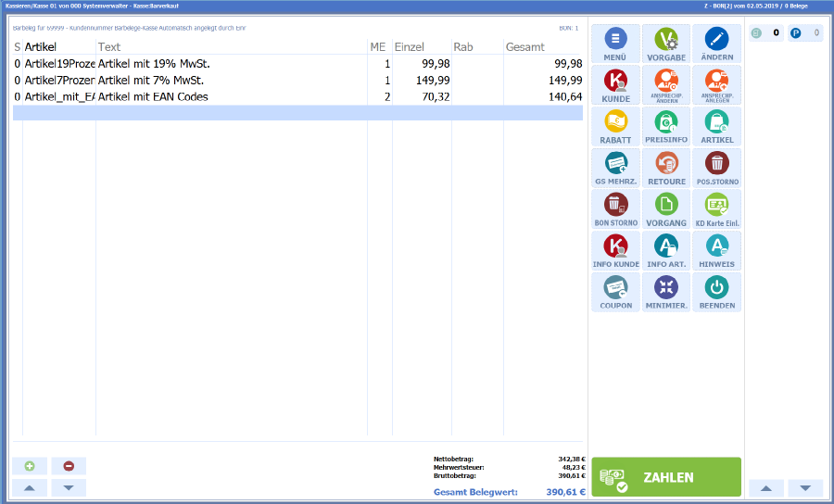Image resolution: width=834 pixels, height=504 pixels.
Task: Start a RETOURE return
Action: click(x=666, y=168)
